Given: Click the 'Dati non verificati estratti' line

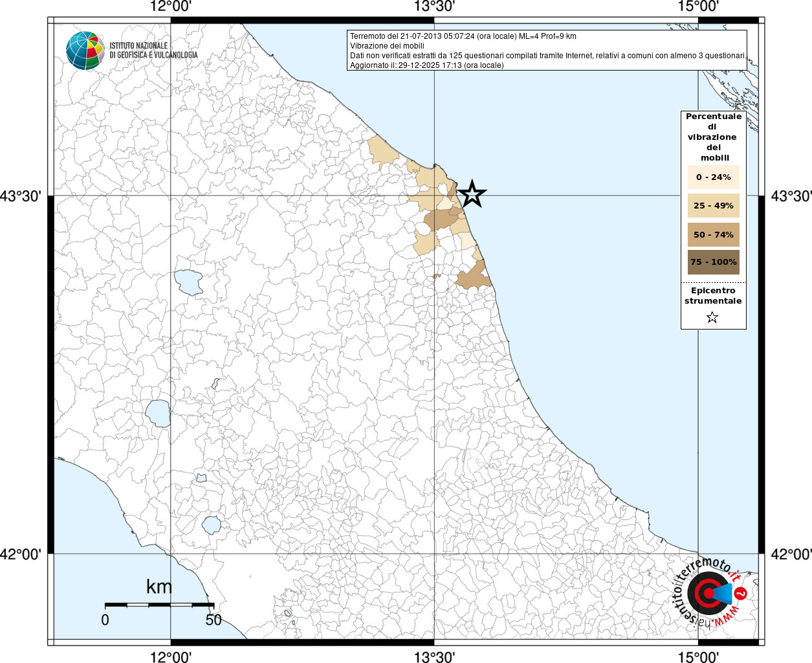Looking at the screenshot, I should pyautogui.click(x=548, y=56).
